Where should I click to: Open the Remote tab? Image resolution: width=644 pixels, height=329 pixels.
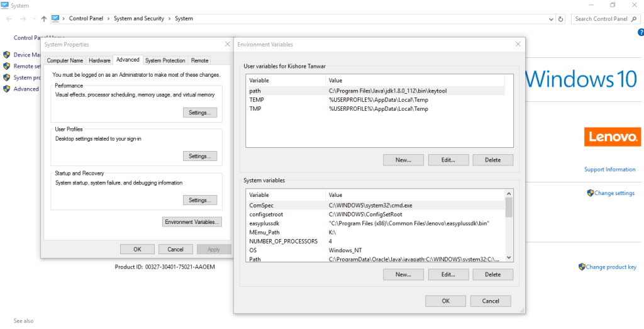pos(199,60)
